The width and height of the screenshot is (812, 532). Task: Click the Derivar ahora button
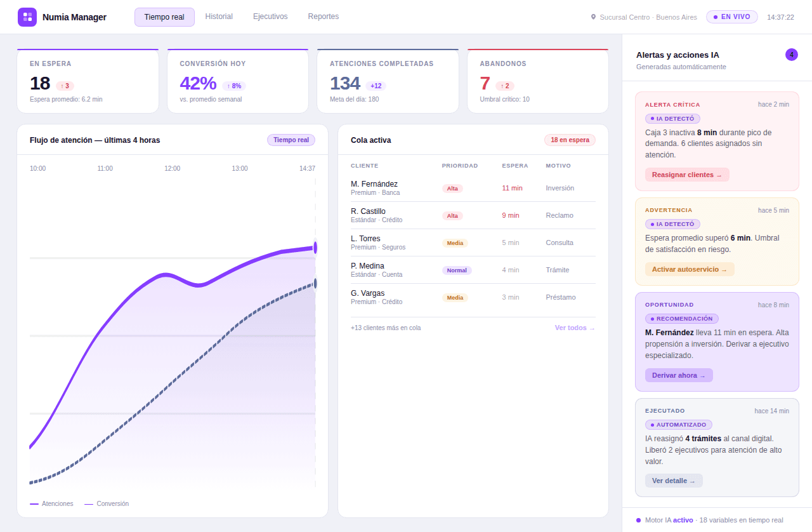679,375
